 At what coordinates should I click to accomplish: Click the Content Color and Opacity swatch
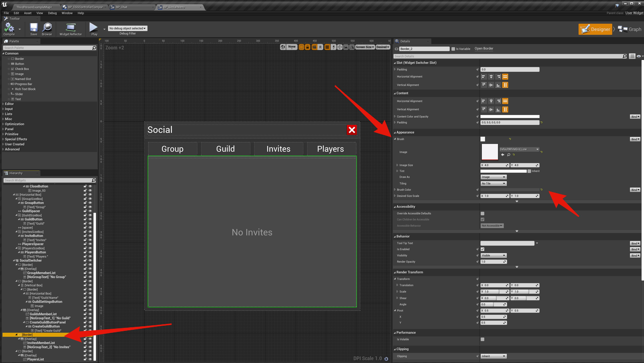coord(510,117)
